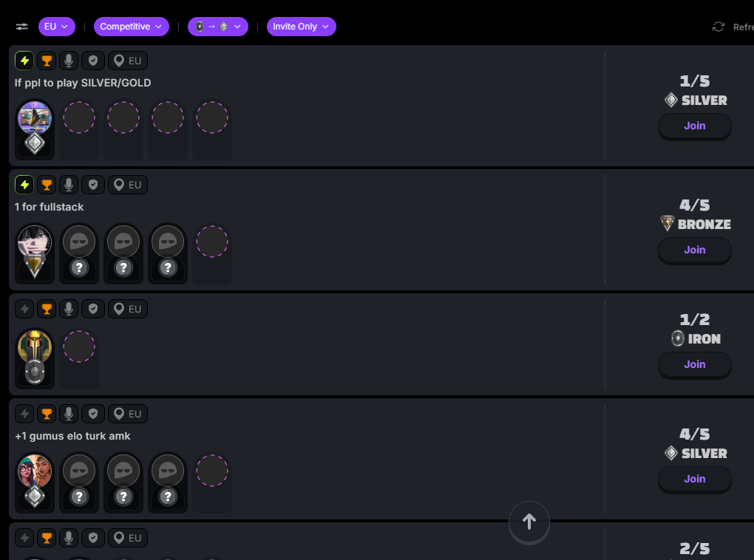This screenshot has height=560, width=754.
Task: Click microphone icon in SILVER/GOLD lobby
Action: pos(69,61)
